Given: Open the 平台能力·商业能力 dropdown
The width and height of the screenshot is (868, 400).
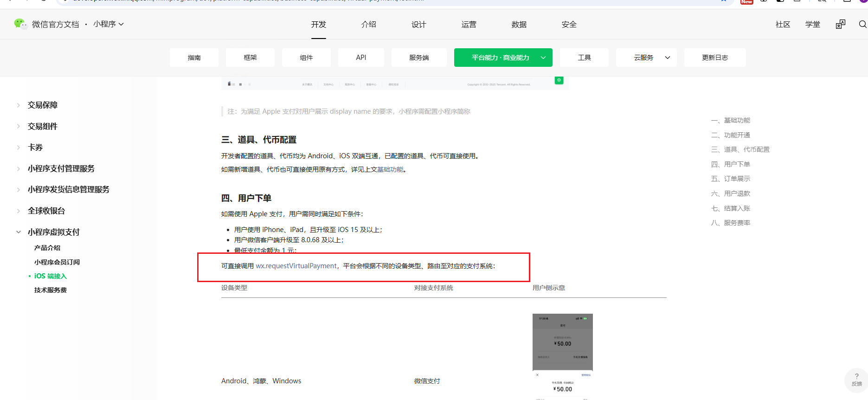Looking at the screenshot, I should pyautogui.click(x=503, y=58).
